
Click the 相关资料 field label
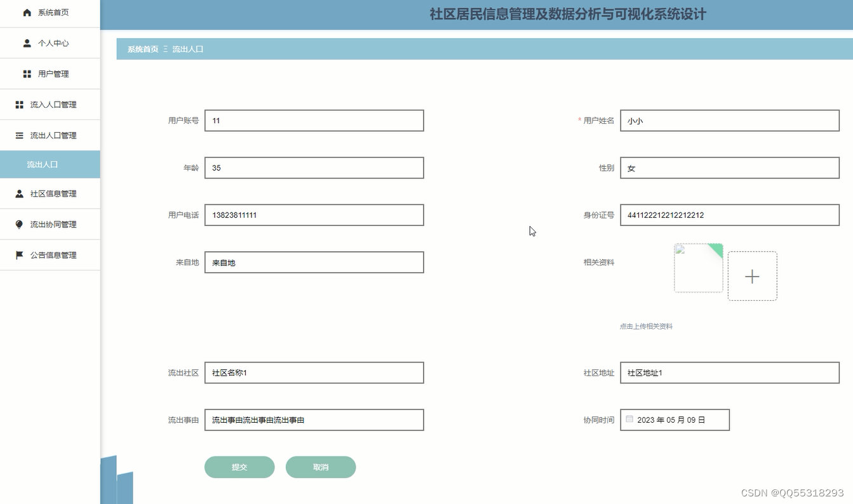[599, 262]
